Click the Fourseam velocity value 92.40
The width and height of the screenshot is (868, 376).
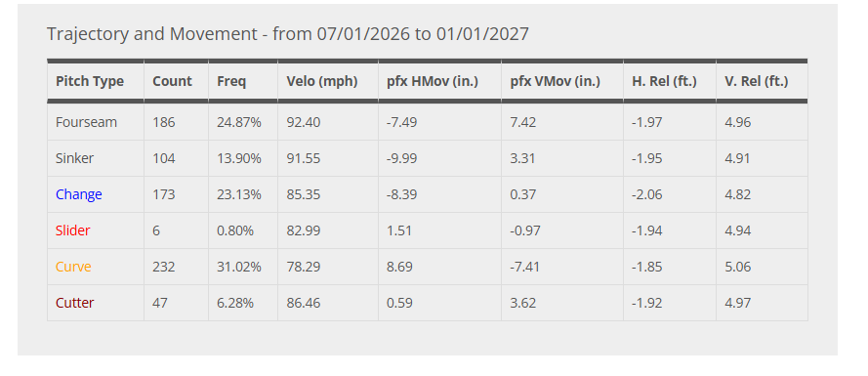tap(304, 122)
